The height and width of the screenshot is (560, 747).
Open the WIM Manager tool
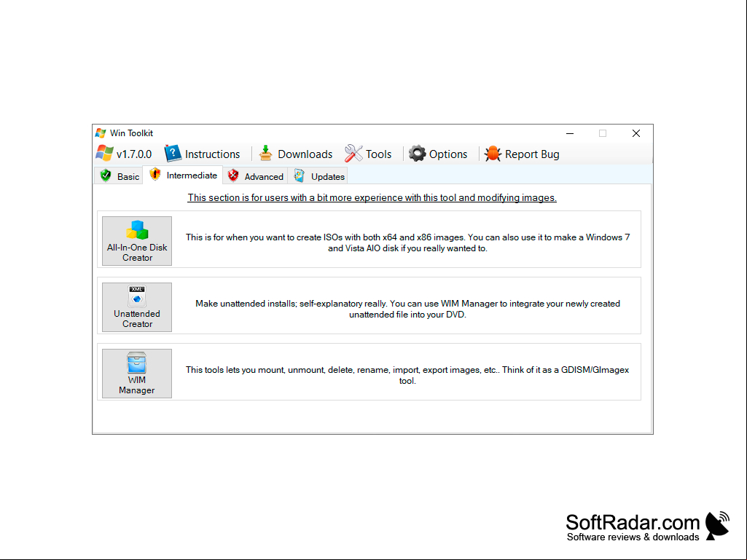137,374
